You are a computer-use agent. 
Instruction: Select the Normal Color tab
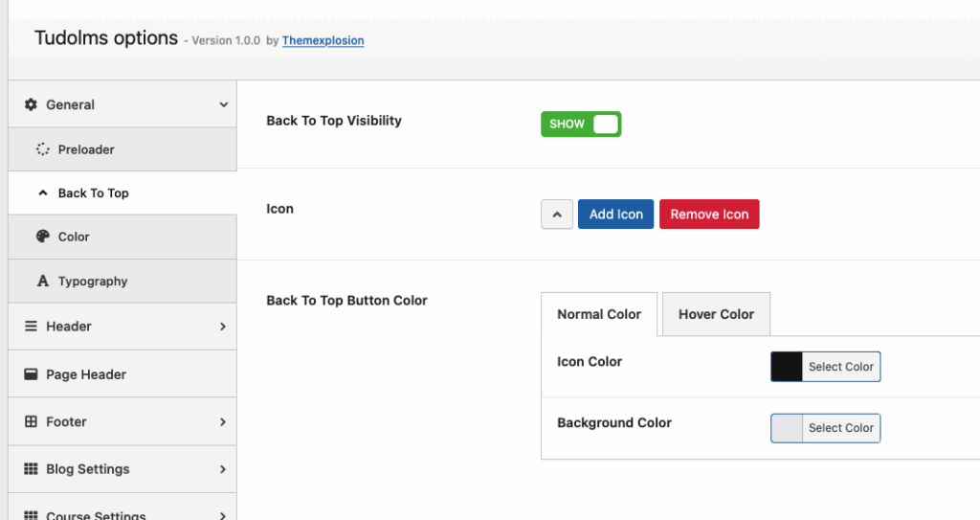[x=599, y=314]
